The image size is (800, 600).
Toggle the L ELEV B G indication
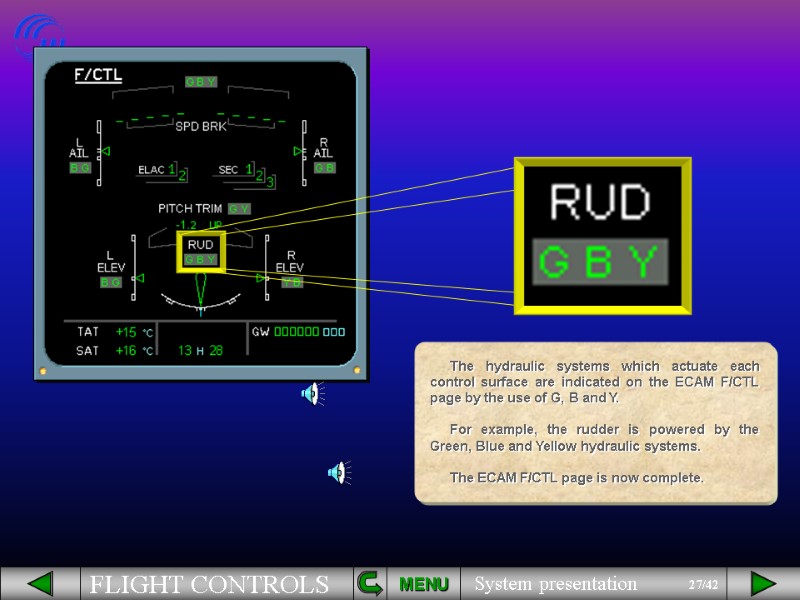(x=112, y=283)
